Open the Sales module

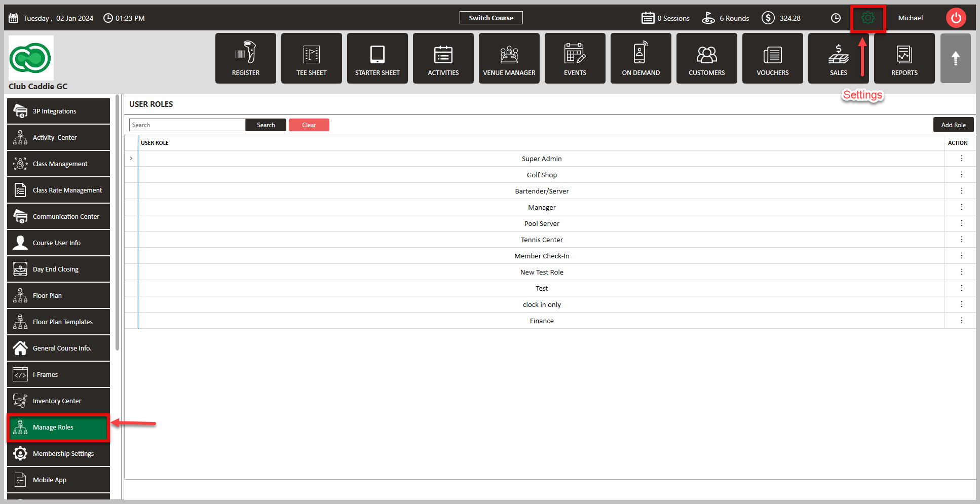pos(839,58)
